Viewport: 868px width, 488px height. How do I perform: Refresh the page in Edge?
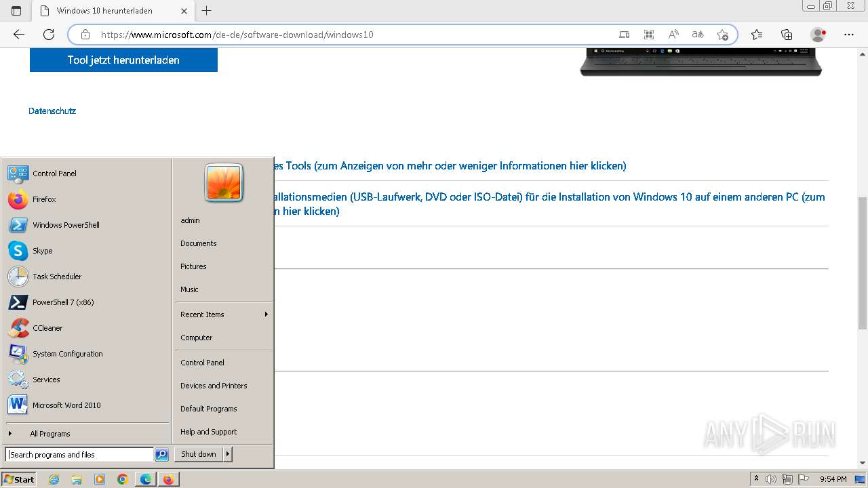point(49,35)
